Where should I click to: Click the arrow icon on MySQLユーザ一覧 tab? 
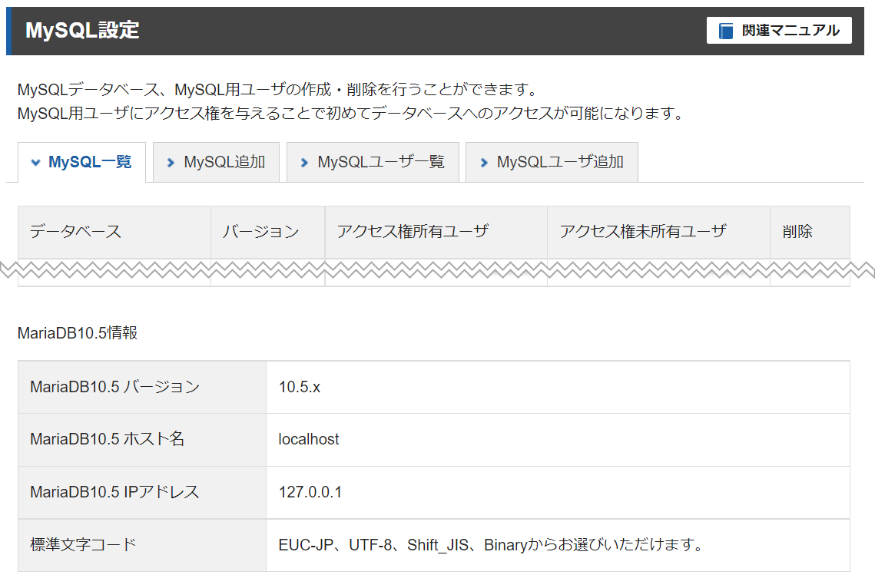point(304,163)
